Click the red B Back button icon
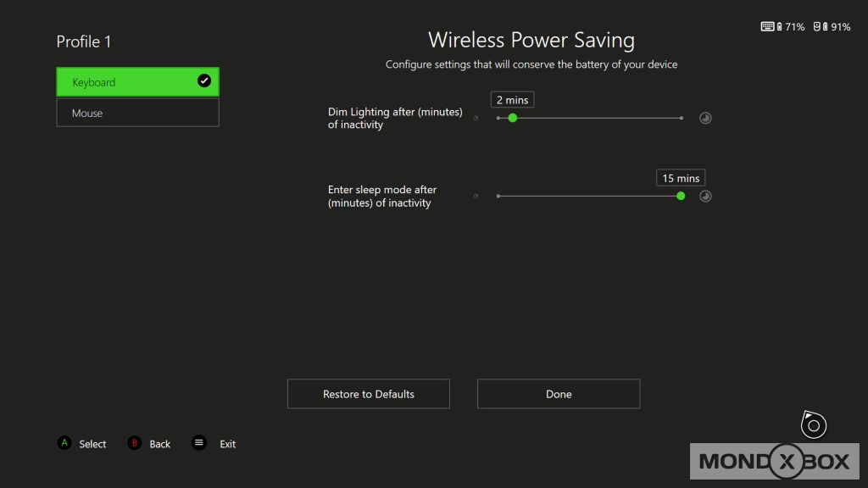 [x=134, y=443]
